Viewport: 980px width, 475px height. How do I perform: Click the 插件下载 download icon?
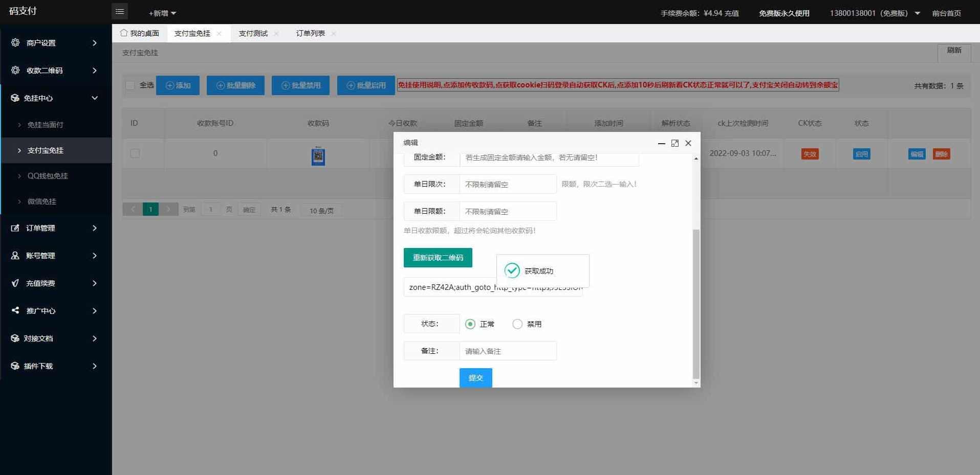[x=15, y=366]
